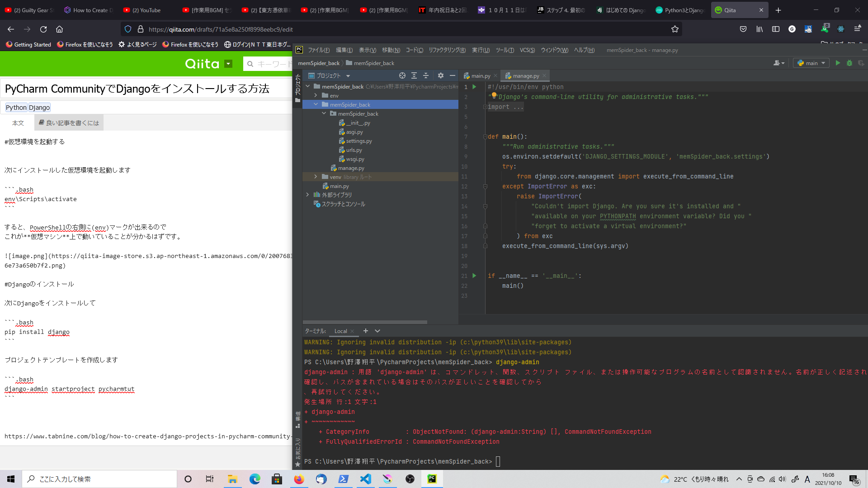This screenshot has width=868, height=488.
Task: Click Expand All icon in project panel
Action: (414, 76)
